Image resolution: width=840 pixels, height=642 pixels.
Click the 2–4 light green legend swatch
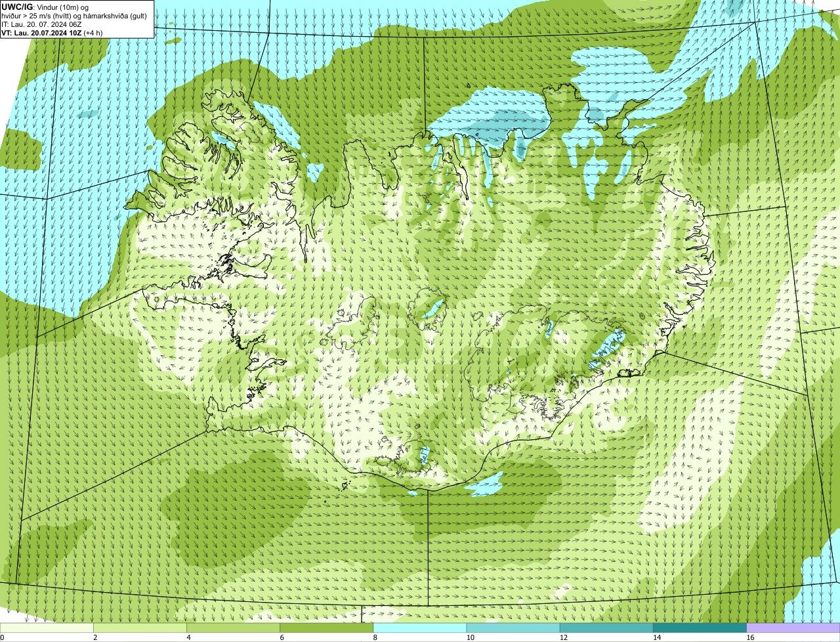tap(140, 628)
